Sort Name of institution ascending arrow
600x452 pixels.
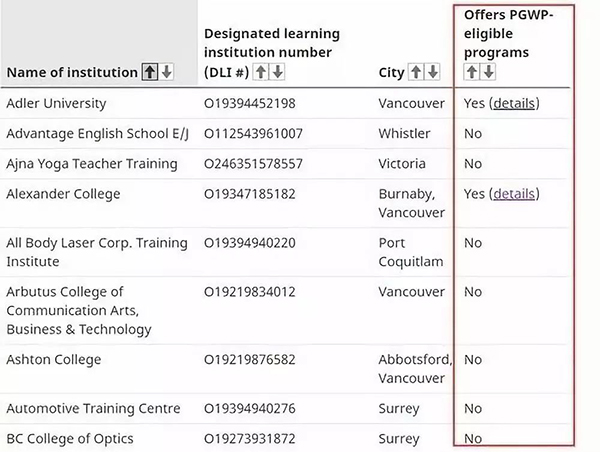pyautogui.click(x=150, y=72)
